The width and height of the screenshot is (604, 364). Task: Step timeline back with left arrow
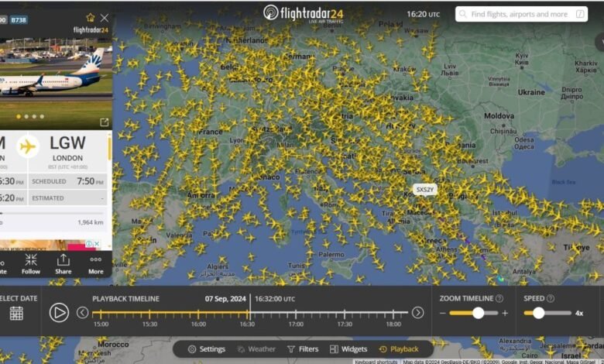[x=82, y=312]
